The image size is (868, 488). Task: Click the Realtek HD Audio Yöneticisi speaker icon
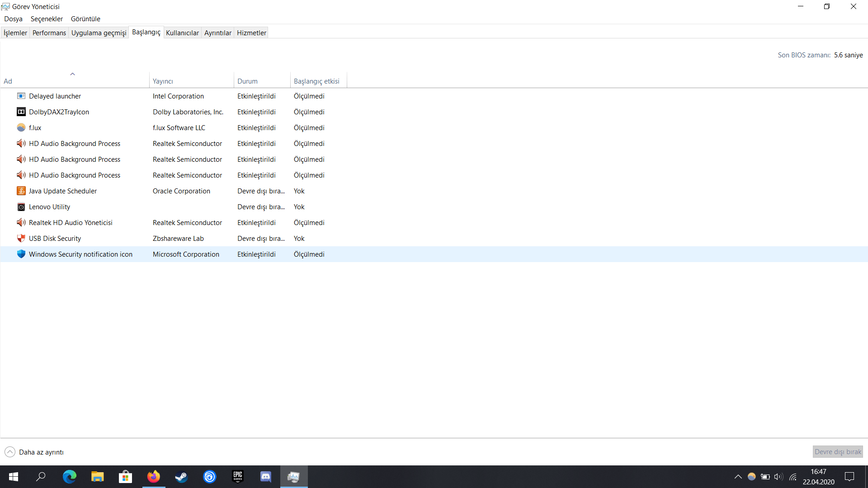click(x=21, y=223)
